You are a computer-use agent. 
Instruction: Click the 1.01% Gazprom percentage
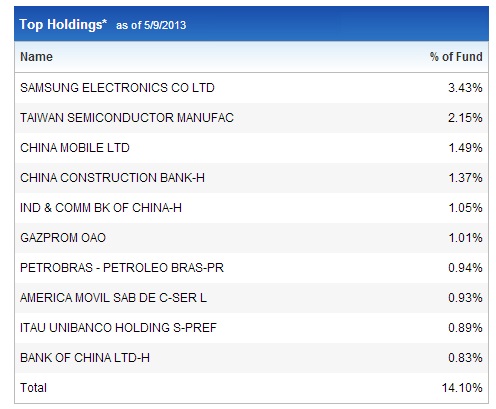(x=465, y=238)
